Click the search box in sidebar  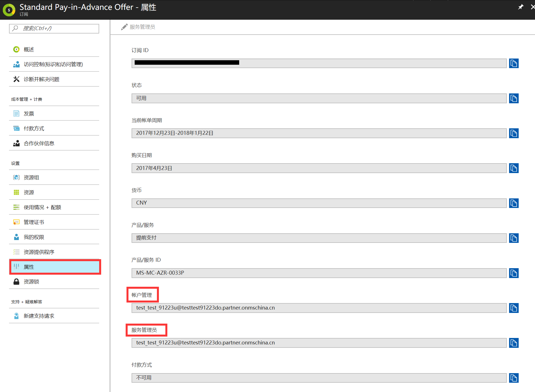pos(54,28)
